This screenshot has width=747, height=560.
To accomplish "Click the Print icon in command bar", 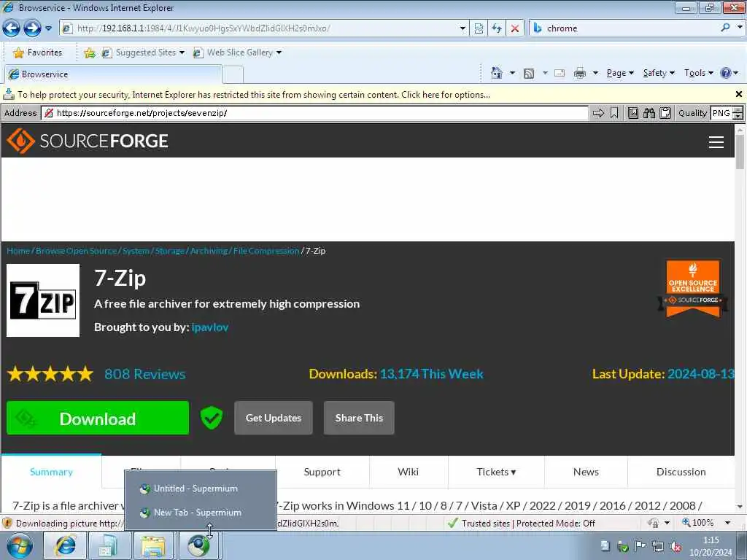I will 579,74.
